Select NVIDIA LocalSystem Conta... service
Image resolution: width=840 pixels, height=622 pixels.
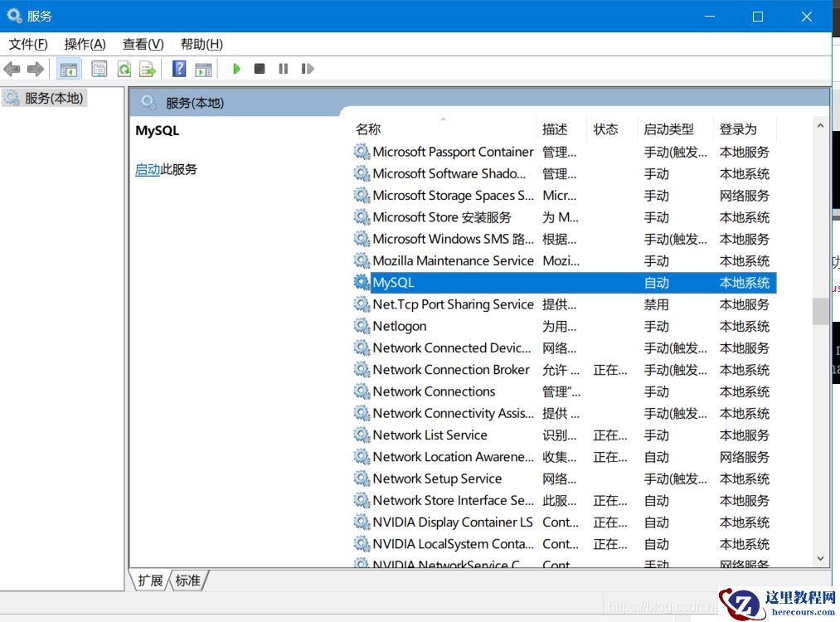[x=564, y=544]
